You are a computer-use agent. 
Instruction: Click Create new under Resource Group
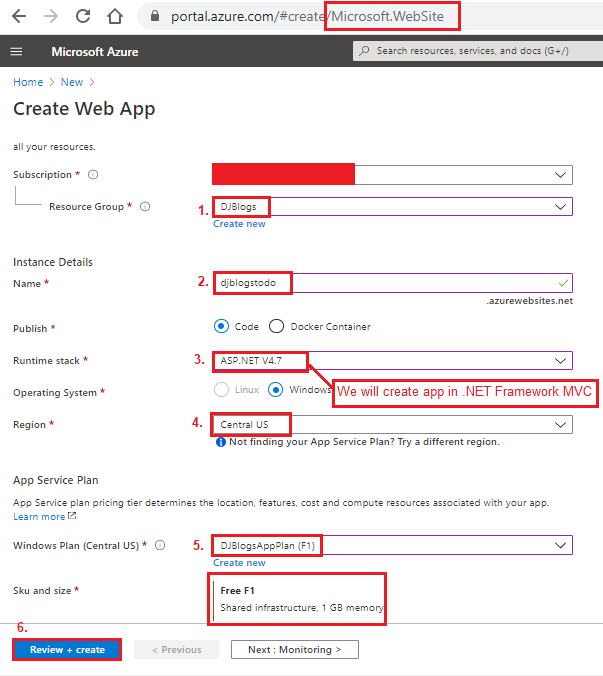(x=239, y=224)
